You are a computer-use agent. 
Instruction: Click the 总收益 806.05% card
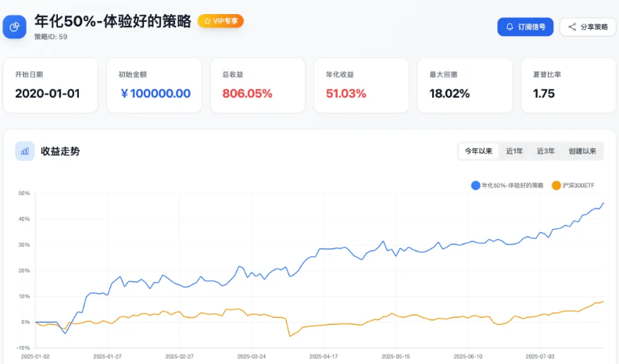(258, 85)
